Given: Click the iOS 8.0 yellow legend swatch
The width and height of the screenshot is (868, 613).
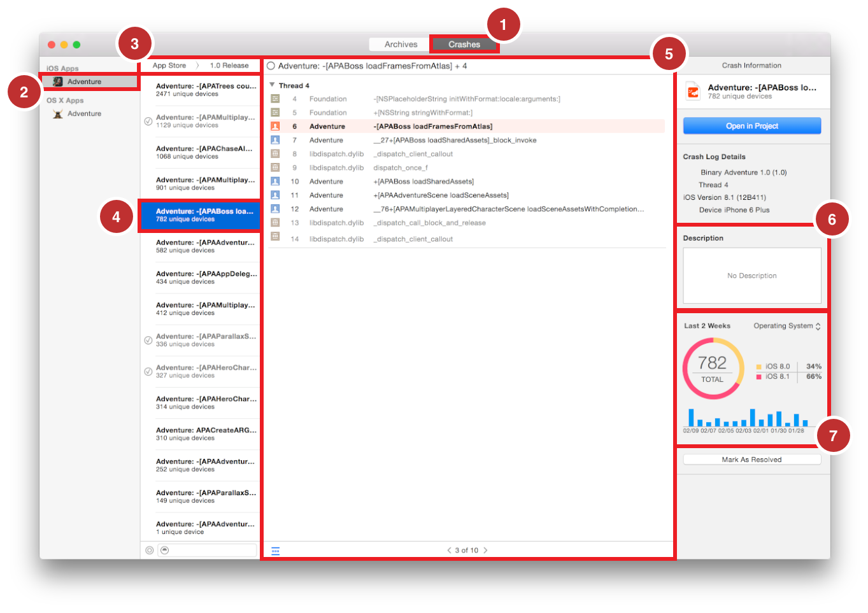Looking at the screenshot, I should [x=758, y=367].
